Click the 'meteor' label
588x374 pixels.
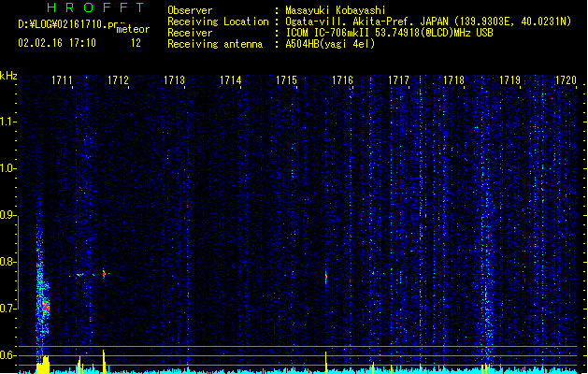[x=133, y=29]
